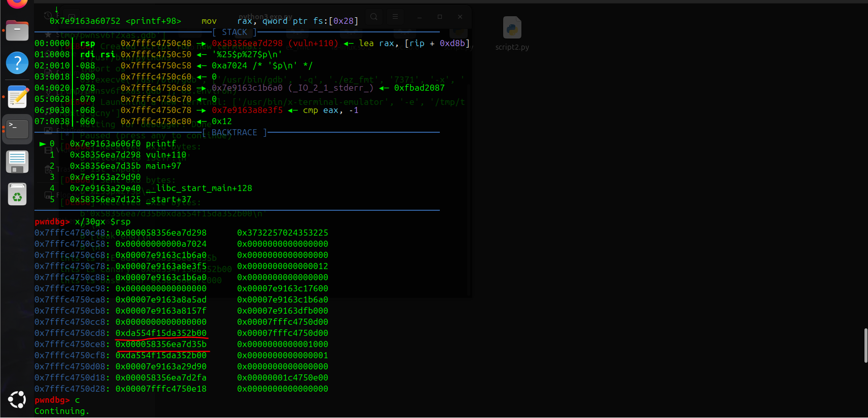Focus the Terminal from the dock
868x418 pixels.
coord(17,129)
